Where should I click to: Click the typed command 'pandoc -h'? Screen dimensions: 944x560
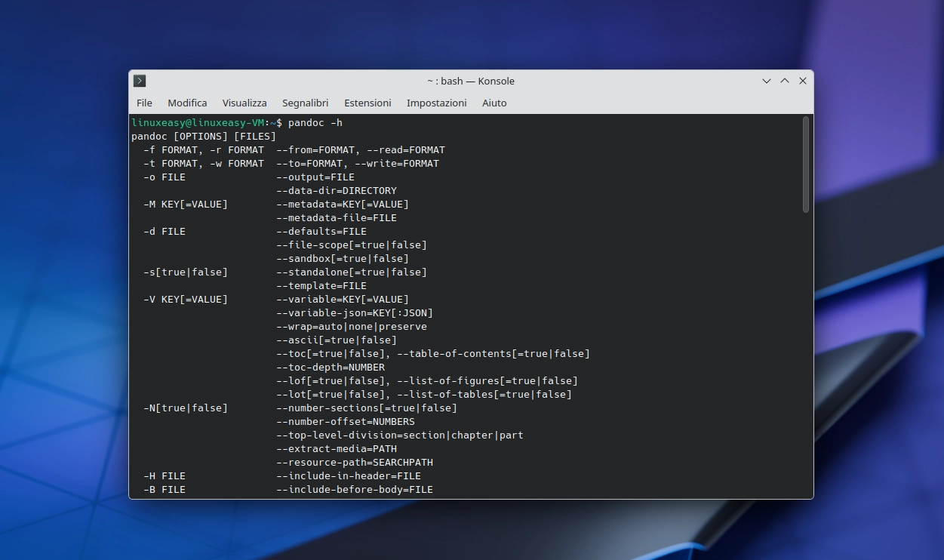point(315,122)
